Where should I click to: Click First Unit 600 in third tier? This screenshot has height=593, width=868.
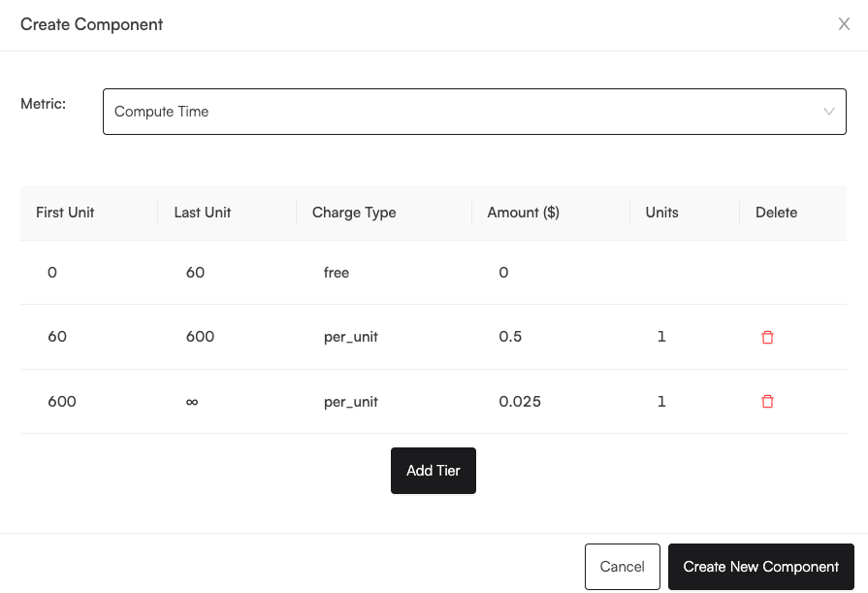(x=62, y=401)
